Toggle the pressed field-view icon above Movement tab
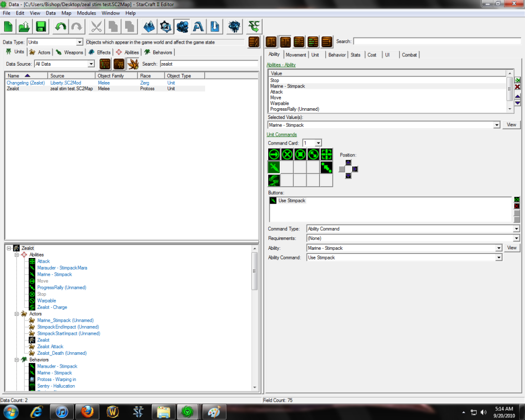The height and width of the screenshot is (420, 525). 285,42
